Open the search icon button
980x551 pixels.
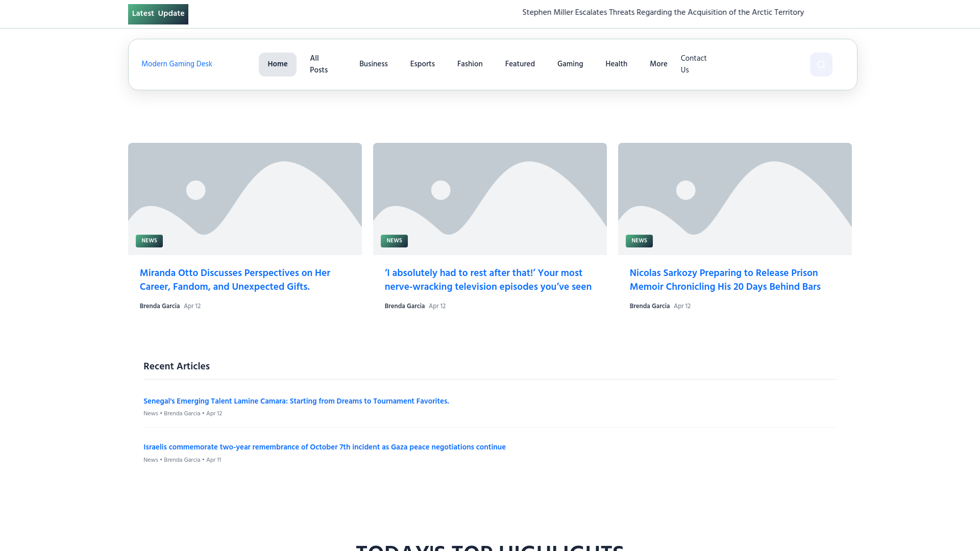pyautogui.click(x=821, y=64)
